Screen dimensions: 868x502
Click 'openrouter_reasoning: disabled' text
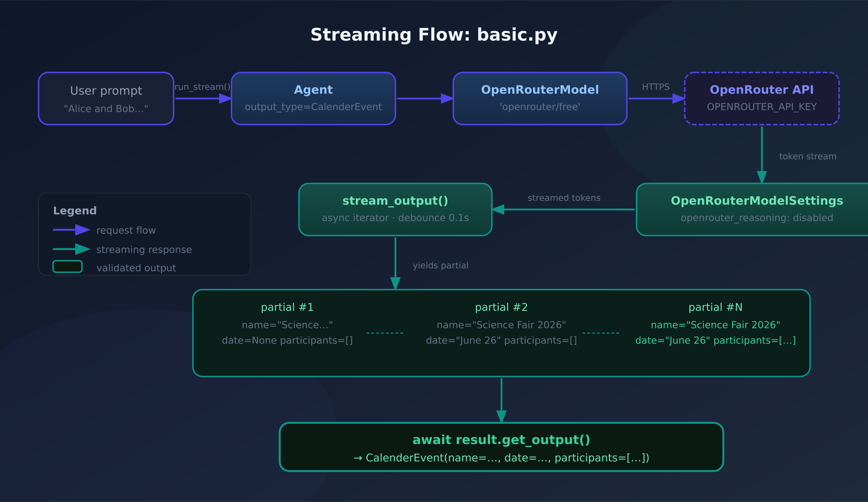(x=757, y=218)
